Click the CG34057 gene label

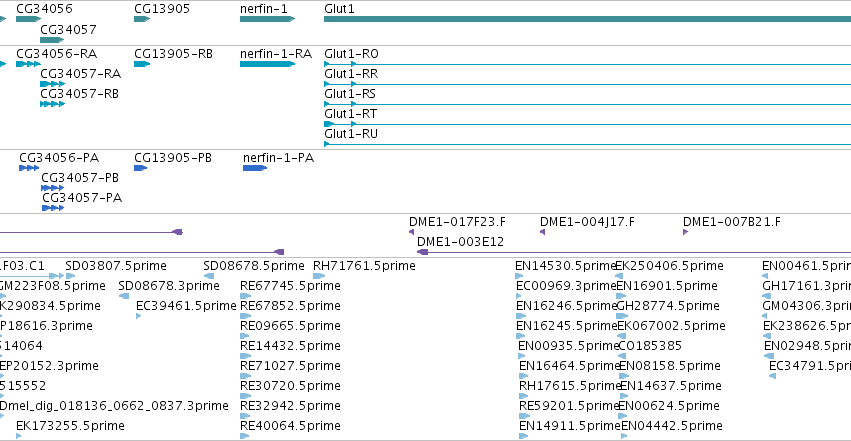click(x=68, y=29)
